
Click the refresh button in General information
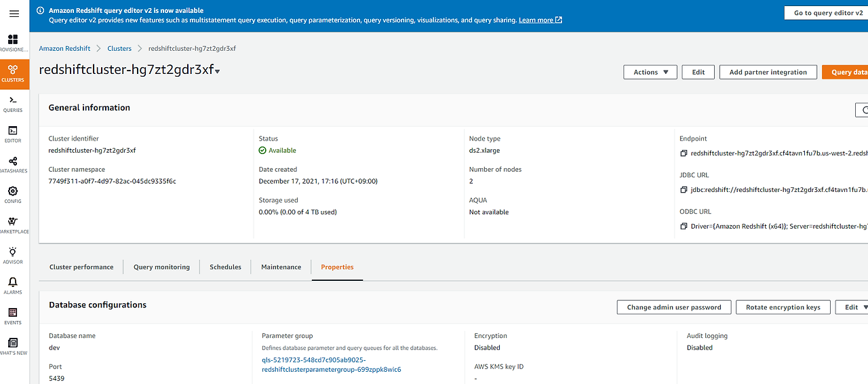tap(862, 110)
